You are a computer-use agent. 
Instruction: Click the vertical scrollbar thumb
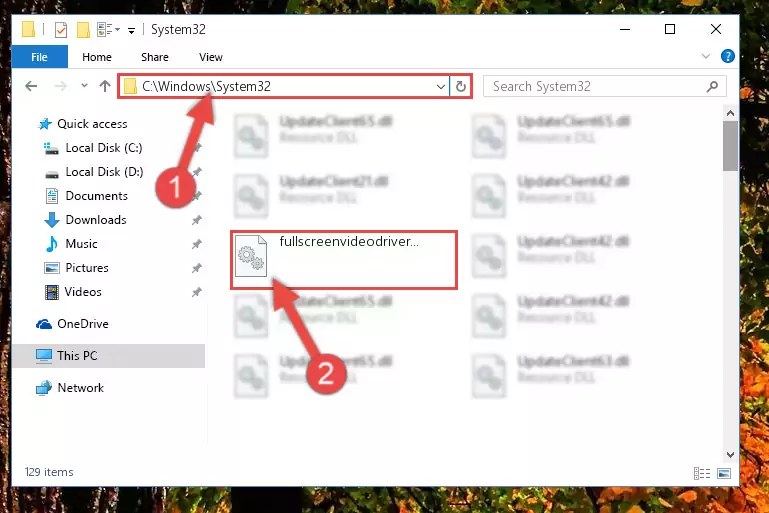coord(730,146)
